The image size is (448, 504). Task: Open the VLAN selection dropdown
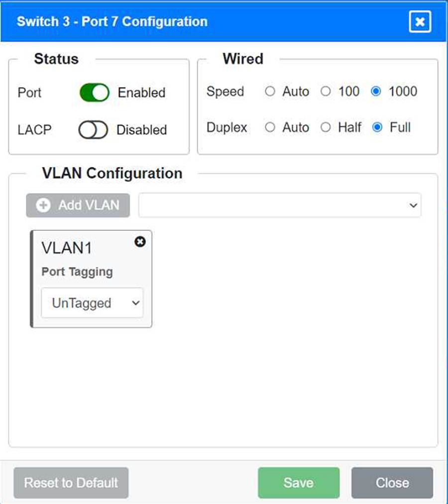tap(279, 205)
